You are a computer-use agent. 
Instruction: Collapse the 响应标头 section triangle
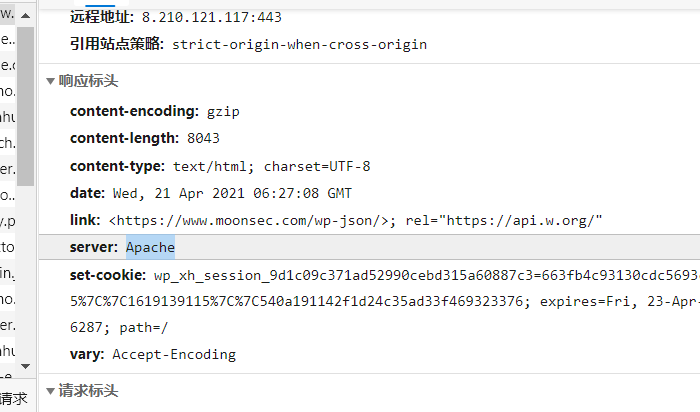[50, 81]
